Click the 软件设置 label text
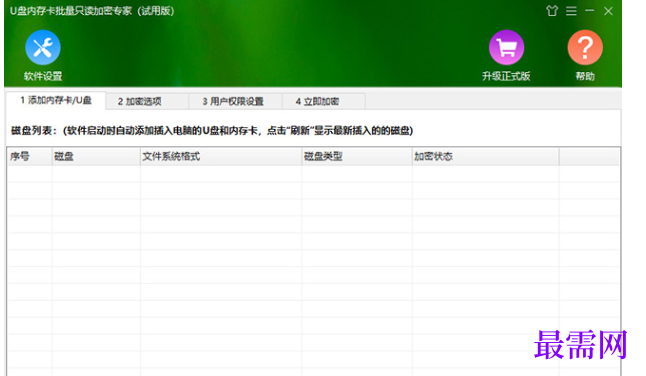The height and width of the screenshot is (376, 646). pos(43,76)
